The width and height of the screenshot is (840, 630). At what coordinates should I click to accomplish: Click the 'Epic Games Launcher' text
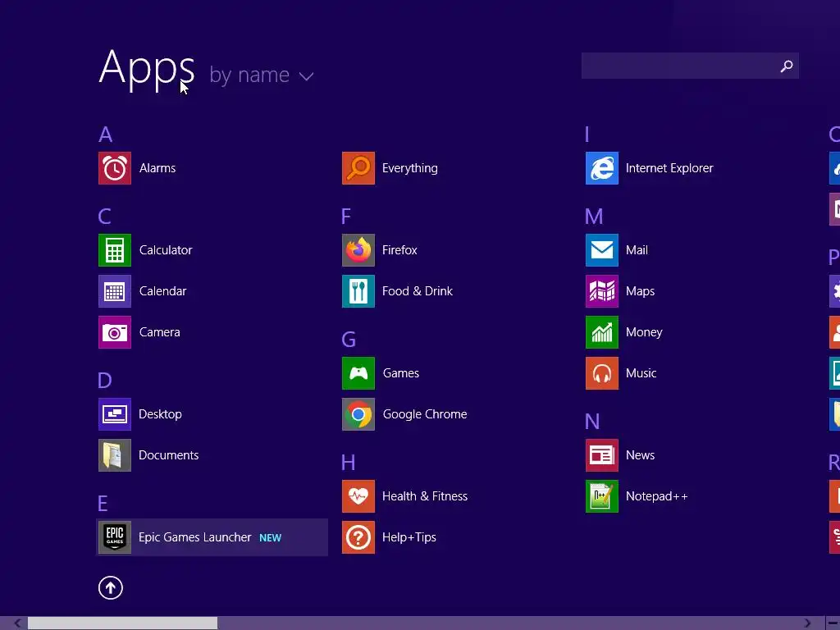pos(195,537)
